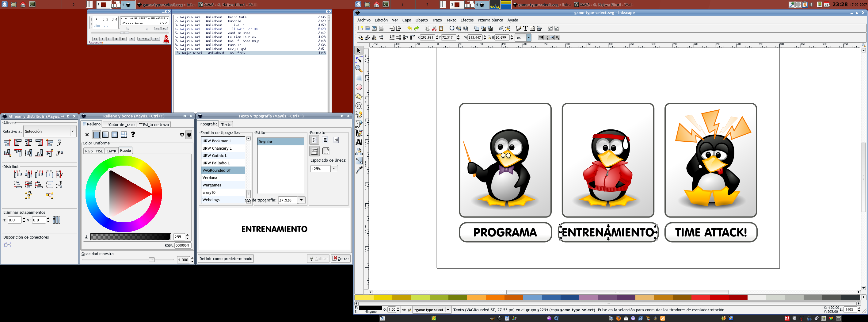Select the zoom magnifier tool in toolbox
The height and width of the screenshot is (322, 868).
(x=359, y=69)
